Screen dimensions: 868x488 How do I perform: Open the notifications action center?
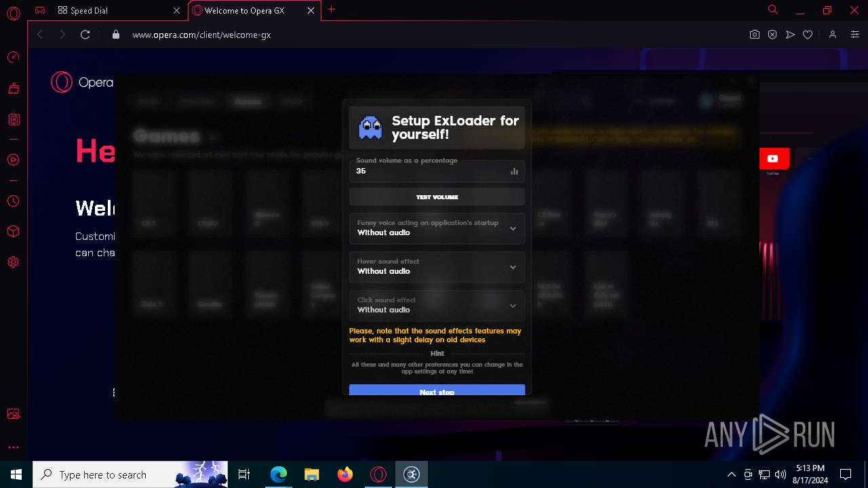point(846,474)
